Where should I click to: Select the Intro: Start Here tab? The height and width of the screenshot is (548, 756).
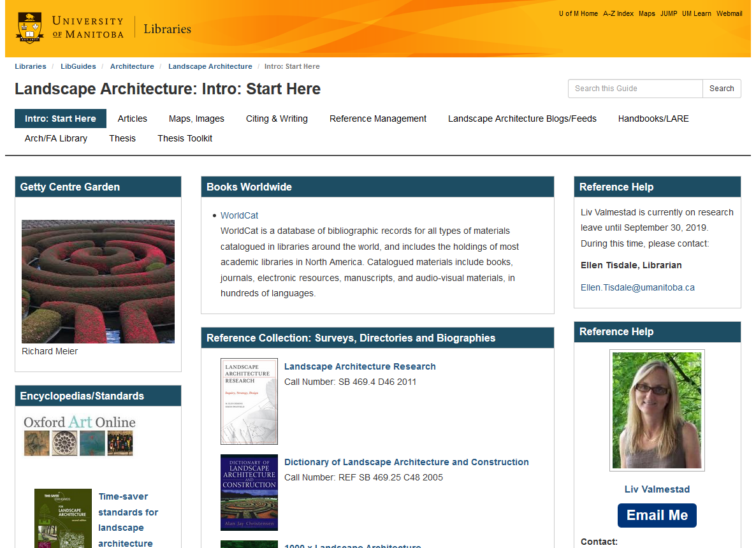[61, 119]
